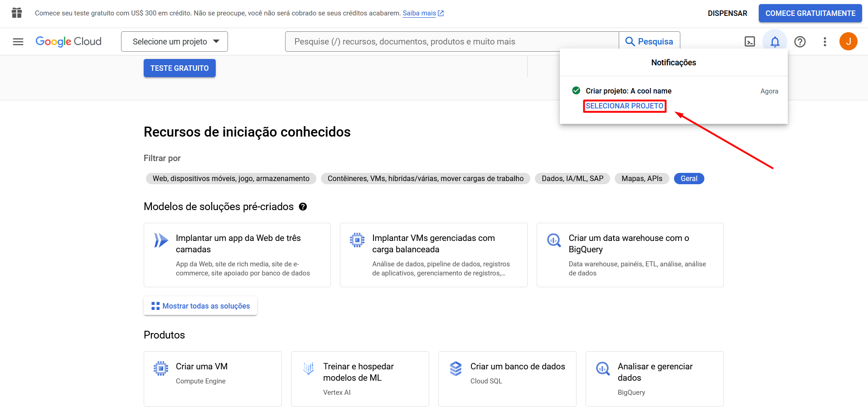This screenshot has height=412, width=868.
Task: Open Implantar um app da Web card
Action: coord(237,255)
